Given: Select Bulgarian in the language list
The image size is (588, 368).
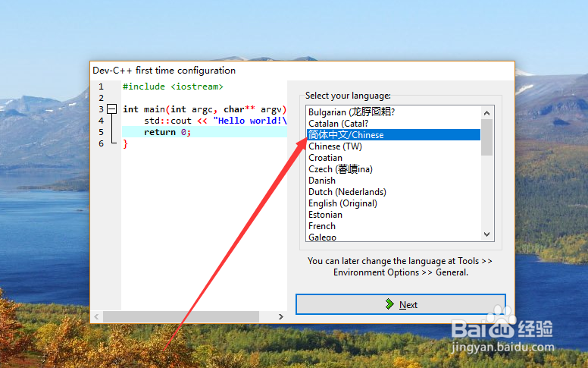Looking at the screenshot, I should [393, 112].
